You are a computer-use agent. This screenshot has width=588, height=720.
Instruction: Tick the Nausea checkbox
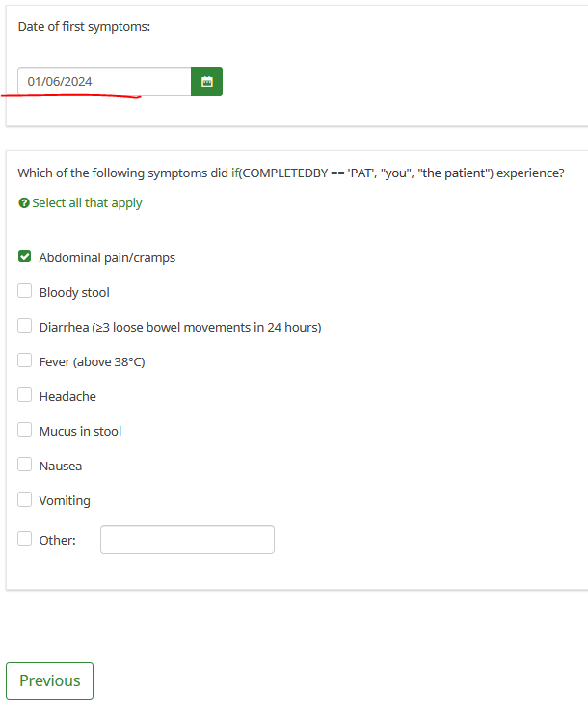click(x=25, y=466)
